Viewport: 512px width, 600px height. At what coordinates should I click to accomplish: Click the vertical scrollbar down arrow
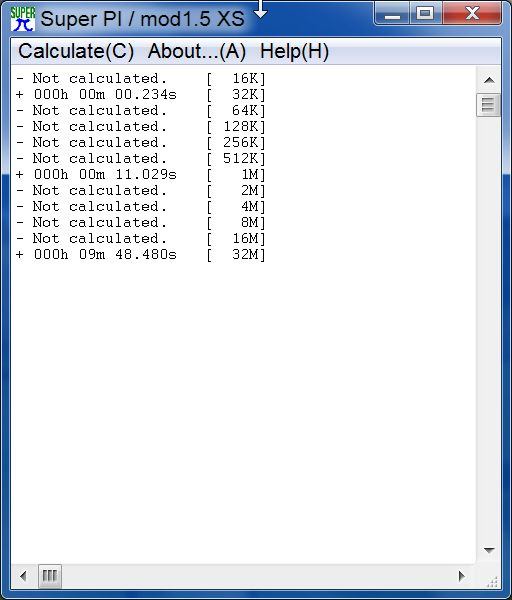coord(489,550)
